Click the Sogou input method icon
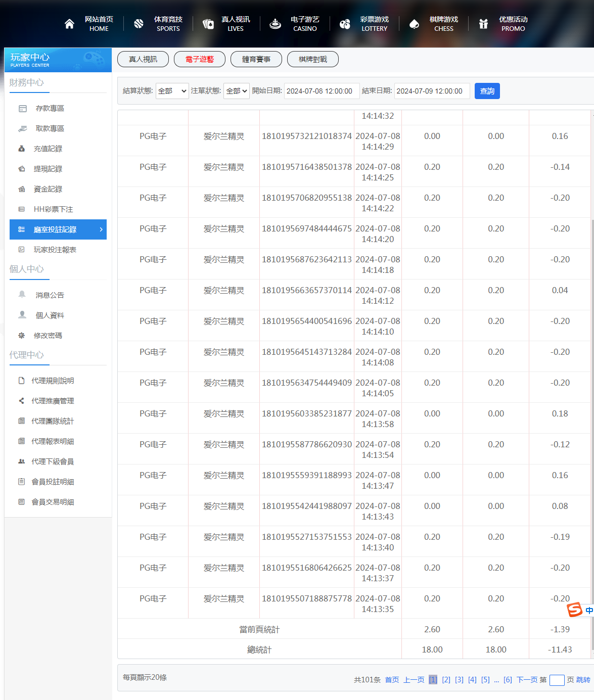Screen dimensions: 594x700 point(575,610)
